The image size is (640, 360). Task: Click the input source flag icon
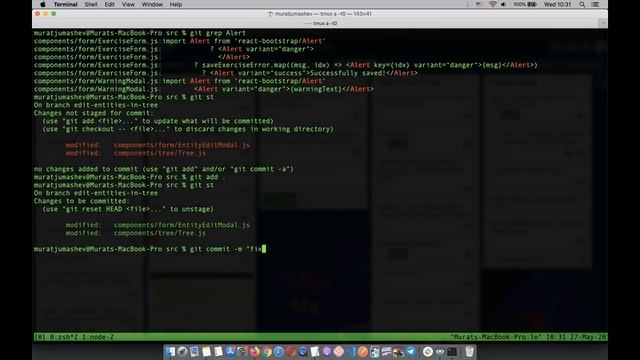click(479, 4)
